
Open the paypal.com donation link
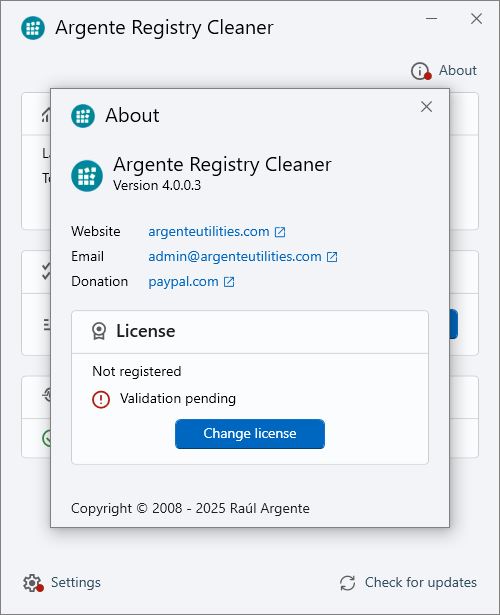tap(184, 282)
